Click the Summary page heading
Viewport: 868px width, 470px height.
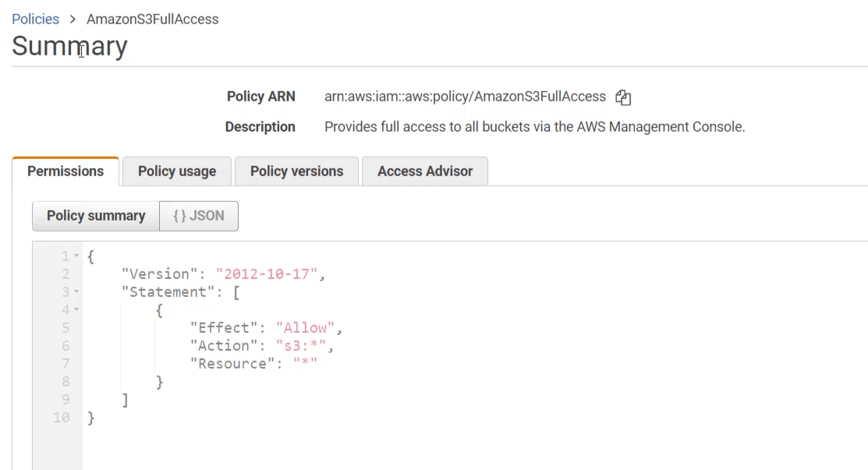pos(69,47)
